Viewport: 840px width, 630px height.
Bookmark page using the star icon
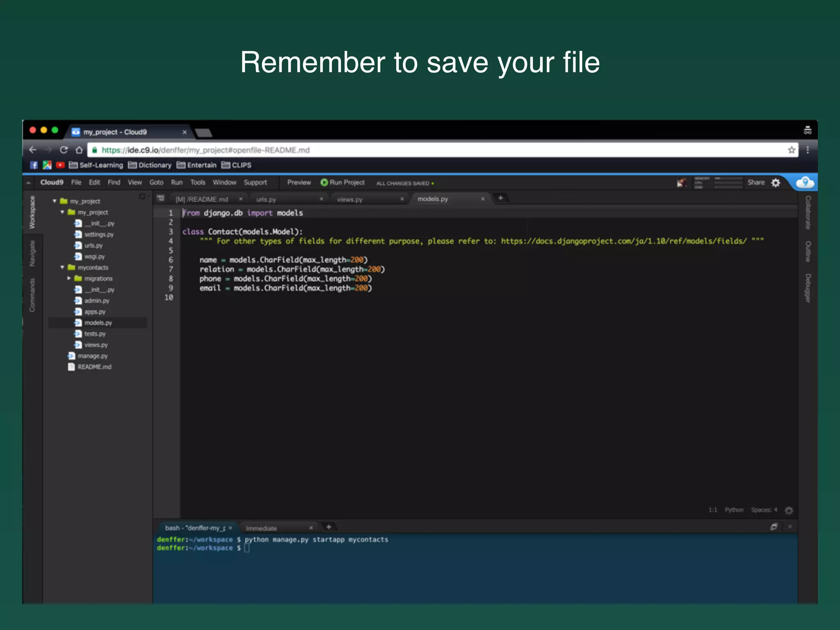coord(791,150)
